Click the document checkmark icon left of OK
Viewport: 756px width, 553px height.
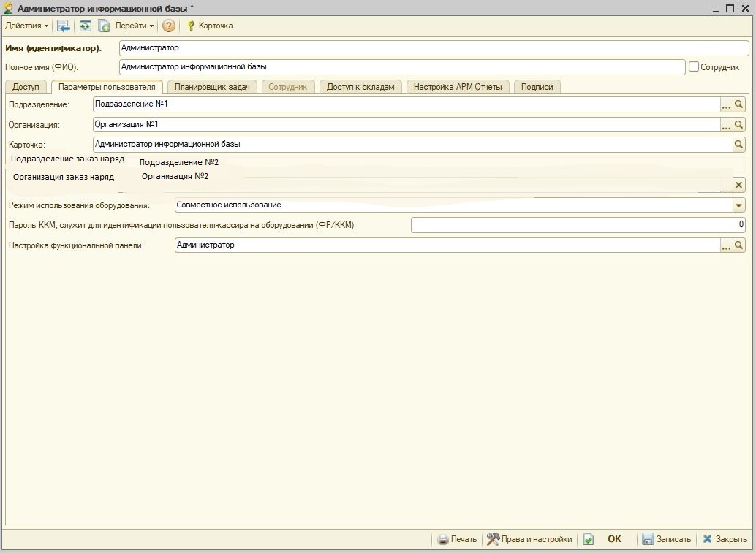point(589,539)
